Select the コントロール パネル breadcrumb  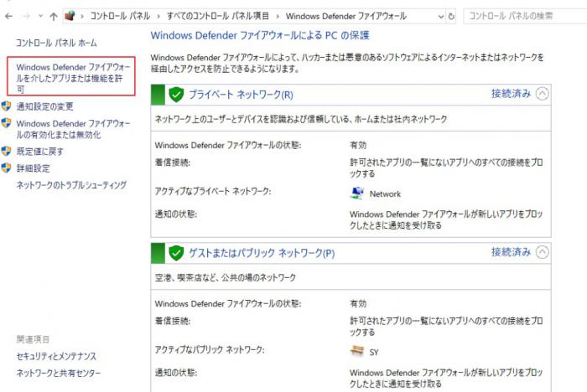tap(120, 16)
